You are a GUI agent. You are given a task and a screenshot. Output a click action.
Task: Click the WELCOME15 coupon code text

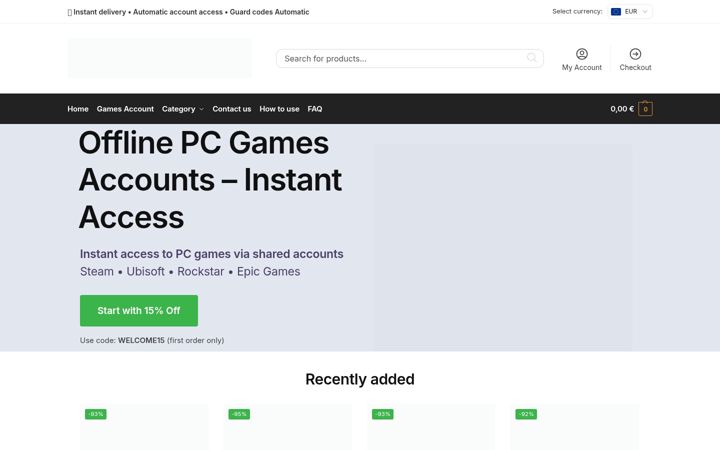(141, 340)
